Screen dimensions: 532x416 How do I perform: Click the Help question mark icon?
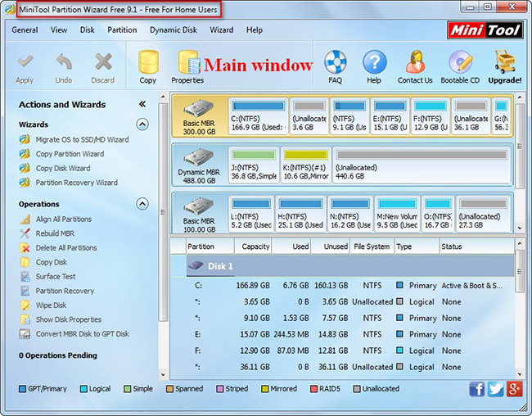[375, 62]
